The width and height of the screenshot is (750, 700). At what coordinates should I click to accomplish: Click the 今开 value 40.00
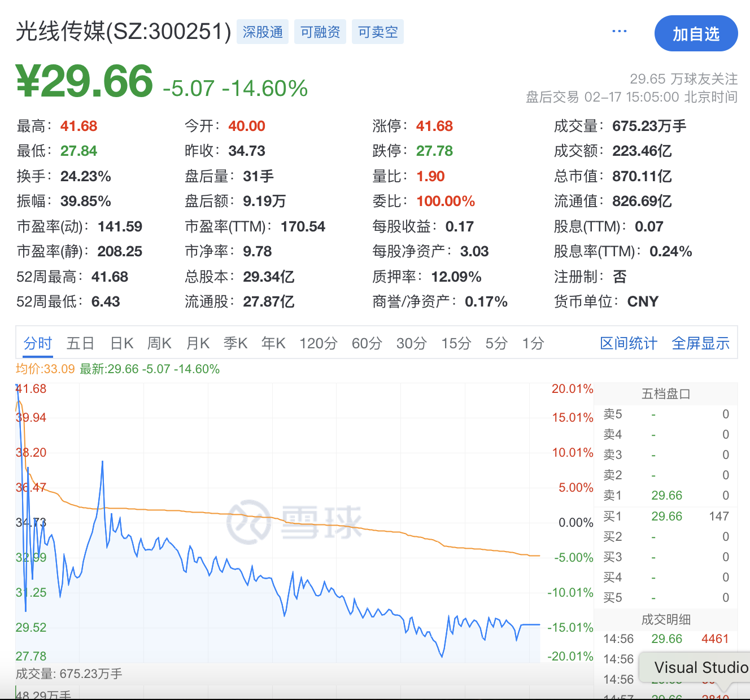[x=247, y=126]
